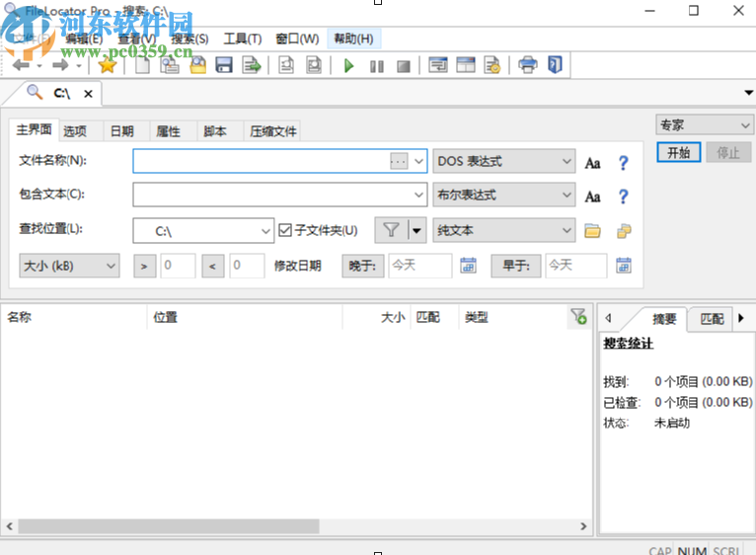Screen dimensions: 756x555
Task: Stop search toolbar square icon
Action: pos(403,66)
